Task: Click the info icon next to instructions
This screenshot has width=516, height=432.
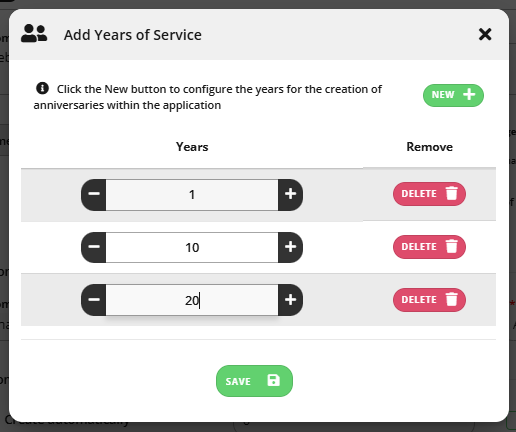Action: tap(42, 89)
